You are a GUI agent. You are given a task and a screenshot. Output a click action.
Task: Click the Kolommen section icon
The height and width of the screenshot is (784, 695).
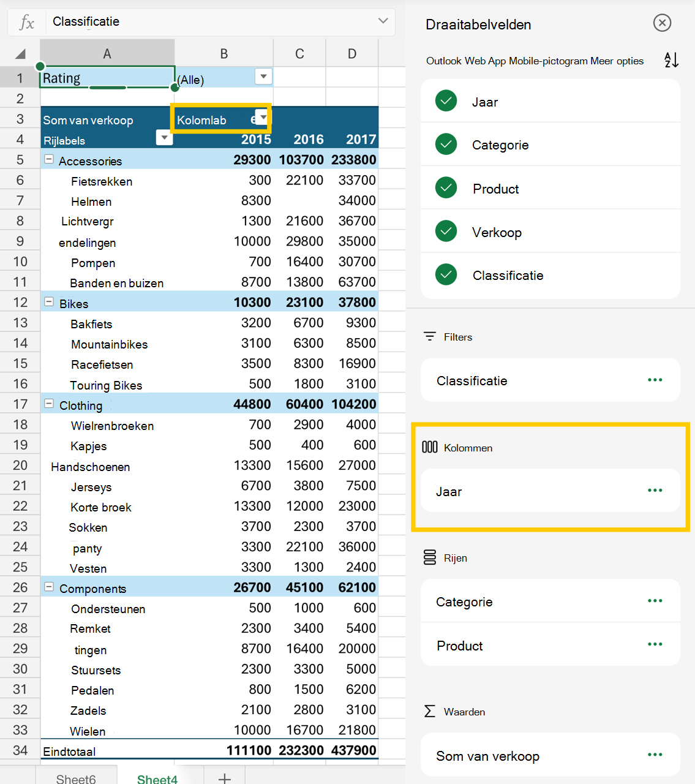[x=430, y=447]
